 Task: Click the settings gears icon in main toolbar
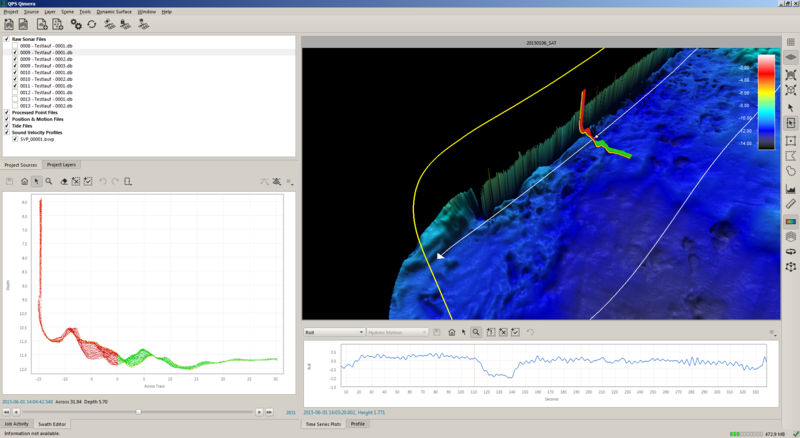point(76,24)
